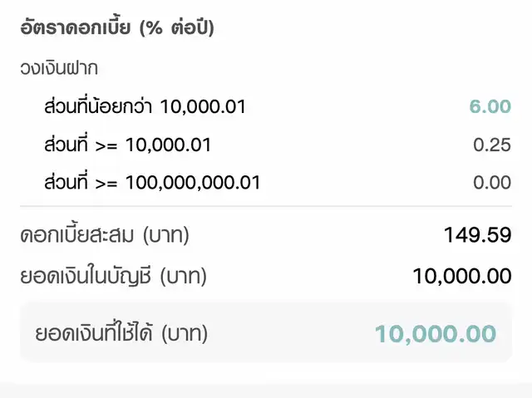Click the ยอดเงินที่ใช้ได้ (บาท) label
Screen dimensions: 532x398
tap(121, 332)
